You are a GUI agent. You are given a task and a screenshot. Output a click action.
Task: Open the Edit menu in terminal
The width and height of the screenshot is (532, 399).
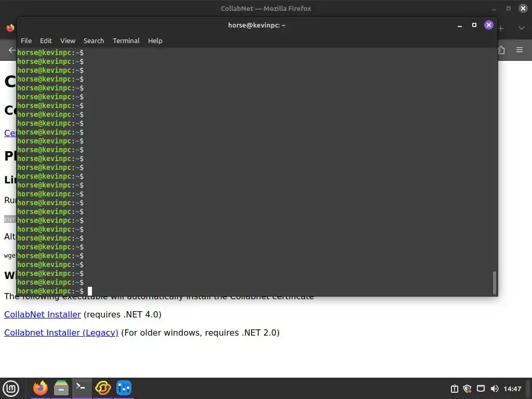[x=46, y=41]
